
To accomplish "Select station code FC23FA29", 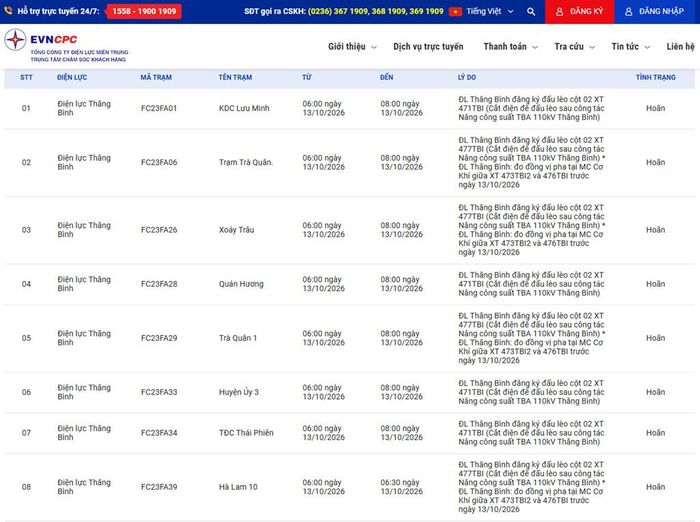I will (159, 338).
